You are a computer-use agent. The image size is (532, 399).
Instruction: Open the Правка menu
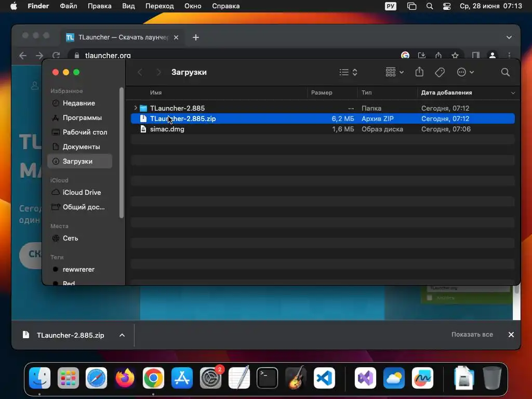99,6
